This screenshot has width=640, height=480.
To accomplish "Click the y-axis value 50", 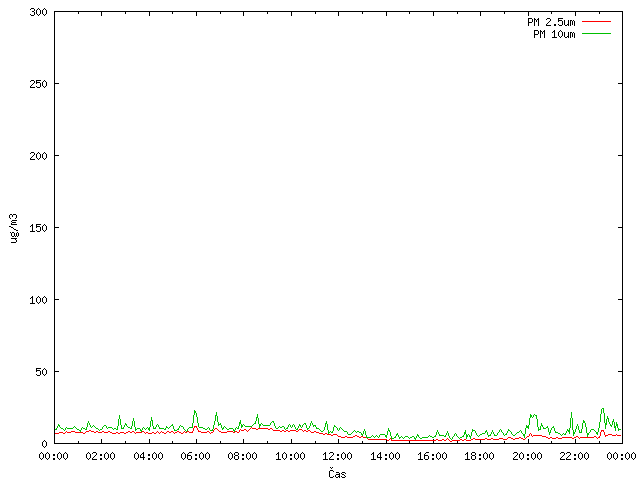I will point(41,372).
